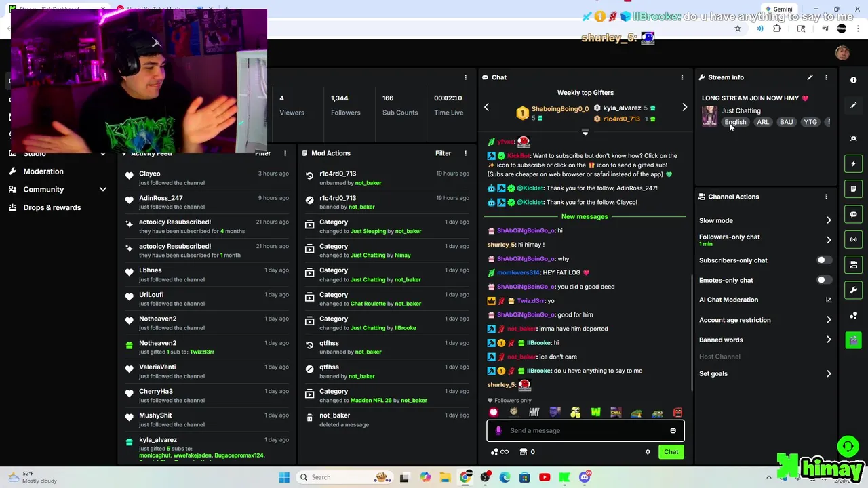Click the broadcast signal icon in right sidebar
868x488 pixels.
tap(853, 239)
